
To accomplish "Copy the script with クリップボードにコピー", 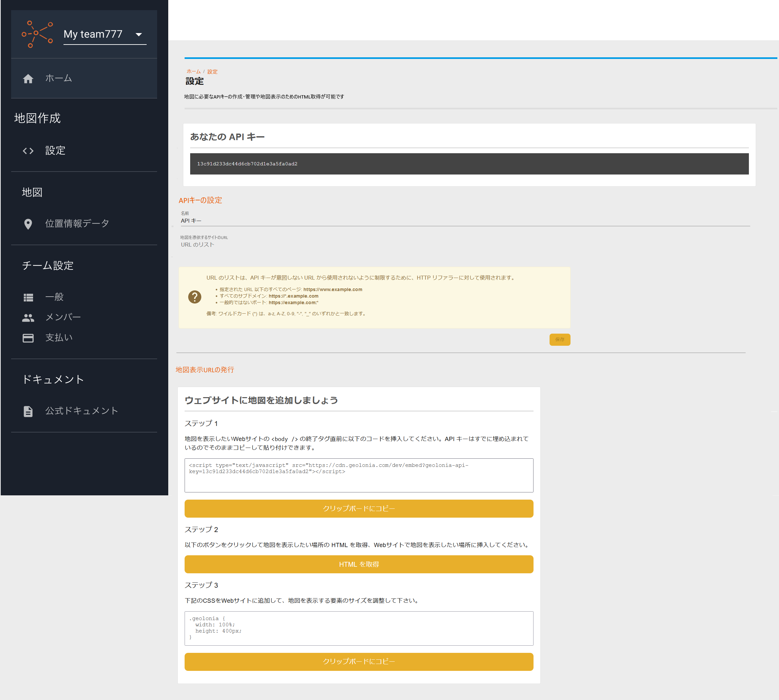I will [359, 508].
